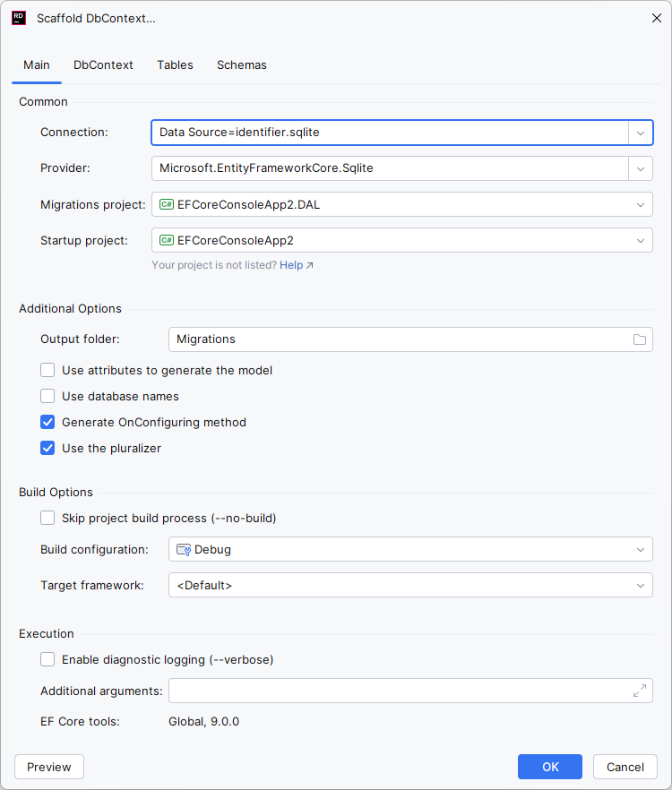
Task: Switch to the Tables tab
Action: [175, 64]
